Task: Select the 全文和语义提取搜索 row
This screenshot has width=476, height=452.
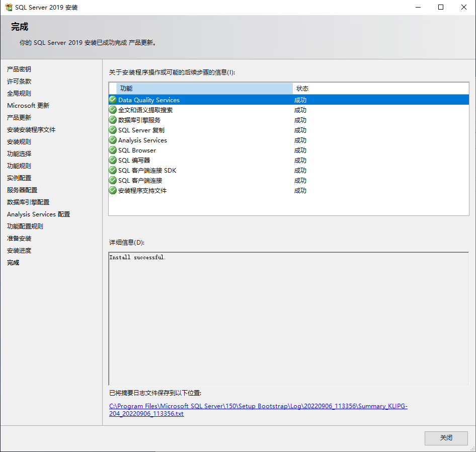Action: point(289,110)
